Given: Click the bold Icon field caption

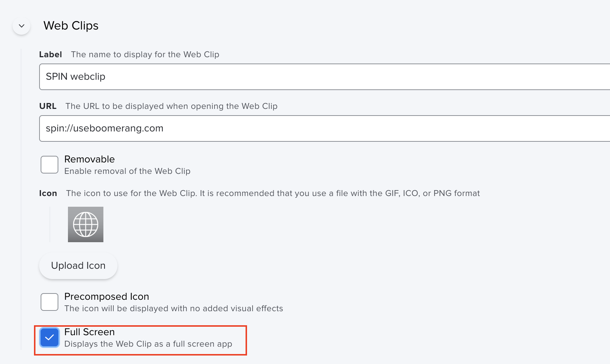Looking at the screenshot, I should click(x=48, y=193).
